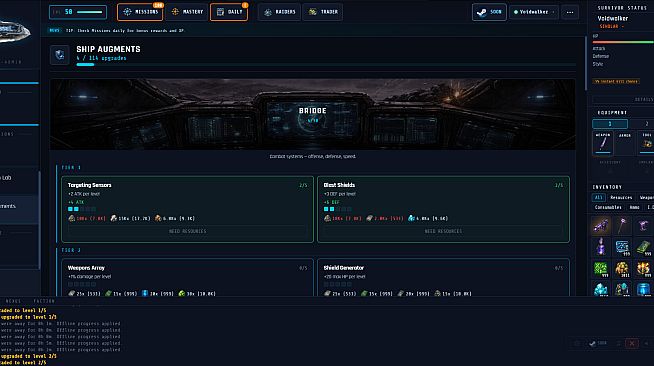
Task: Click last green resource icon in Weapons Array
Action: pos(181,293)
